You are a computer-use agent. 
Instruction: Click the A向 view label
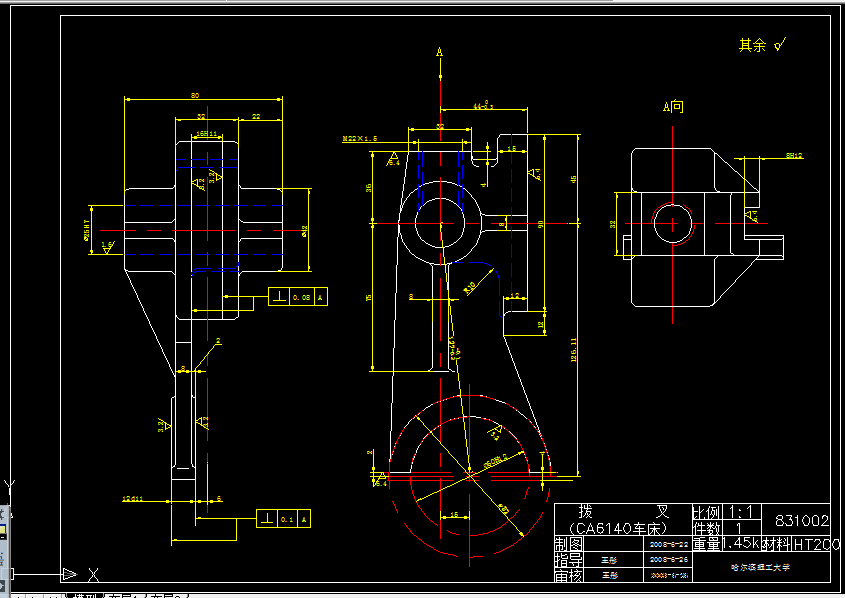pos(673,107)
